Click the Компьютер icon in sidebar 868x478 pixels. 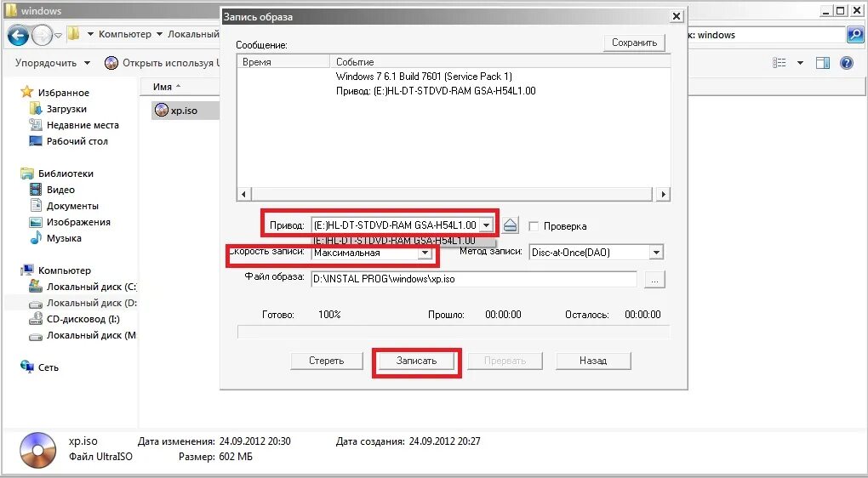[x=26, y=270]
